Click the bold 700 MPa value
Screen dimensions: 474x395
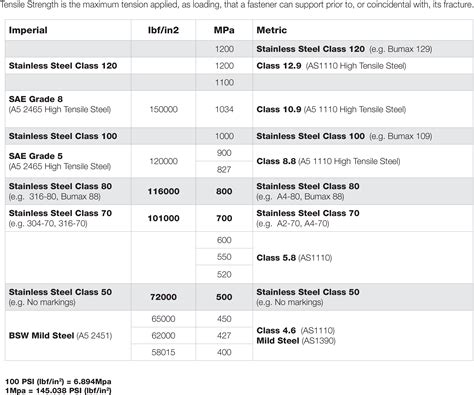pos(224,218)
